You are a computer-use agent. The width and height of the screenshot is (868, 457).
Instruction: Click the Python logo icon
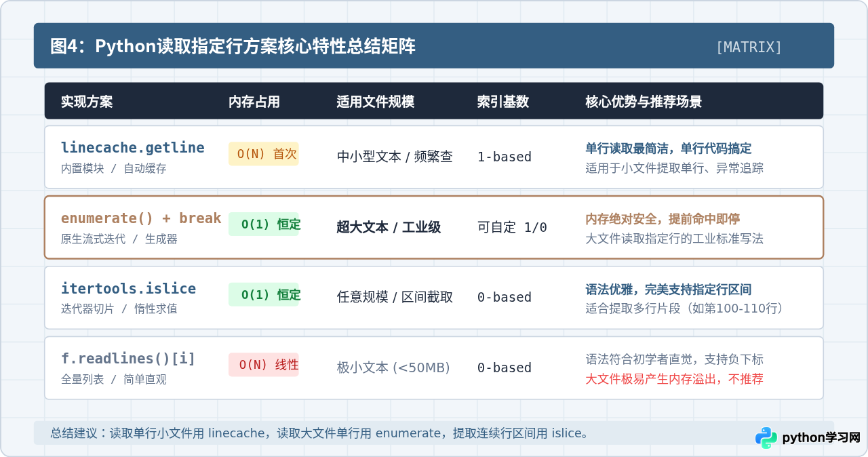coord(766,437)
